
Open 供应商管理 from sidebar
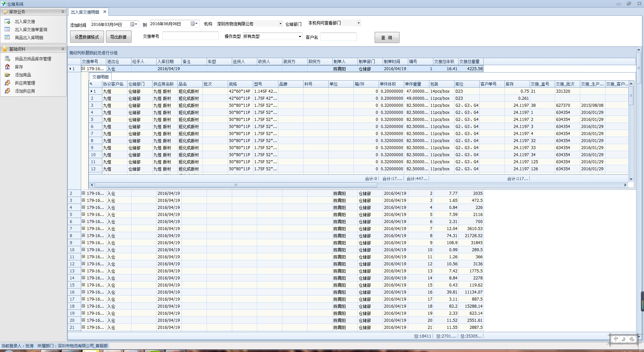click(25, 83)
